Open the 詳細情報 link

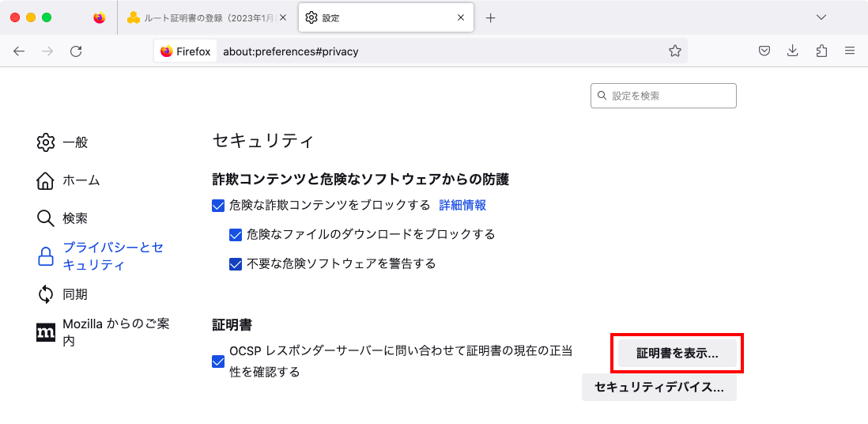pos(462,205)
